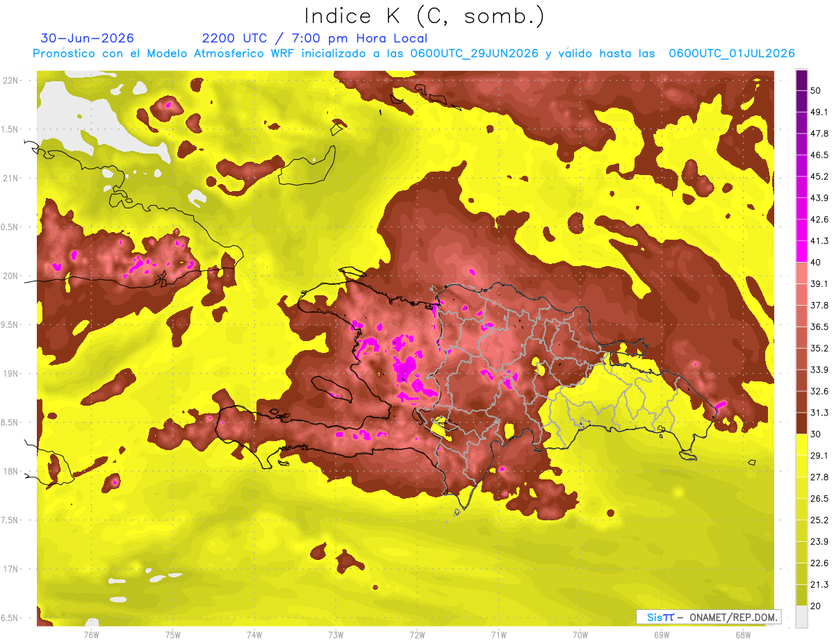
Task: Click the legend value '47.8'
Action: (819, 133)
